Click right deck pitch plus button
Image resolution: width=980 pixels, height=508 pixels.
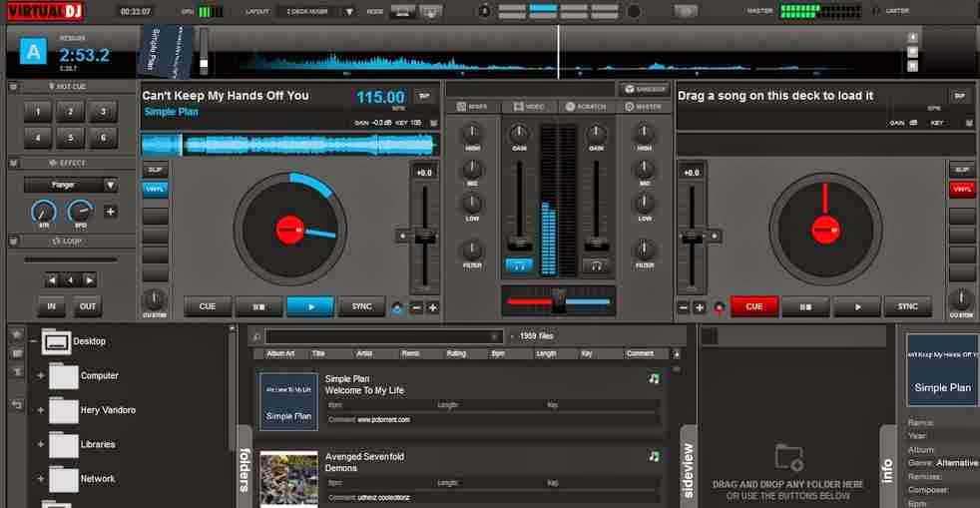[700, 307]
